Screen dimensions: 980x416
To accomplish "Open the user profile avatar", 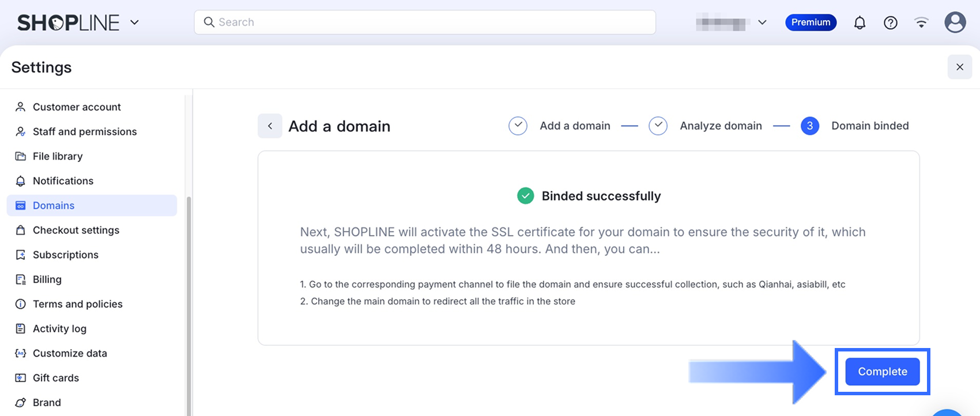I will tap(955, 22).
